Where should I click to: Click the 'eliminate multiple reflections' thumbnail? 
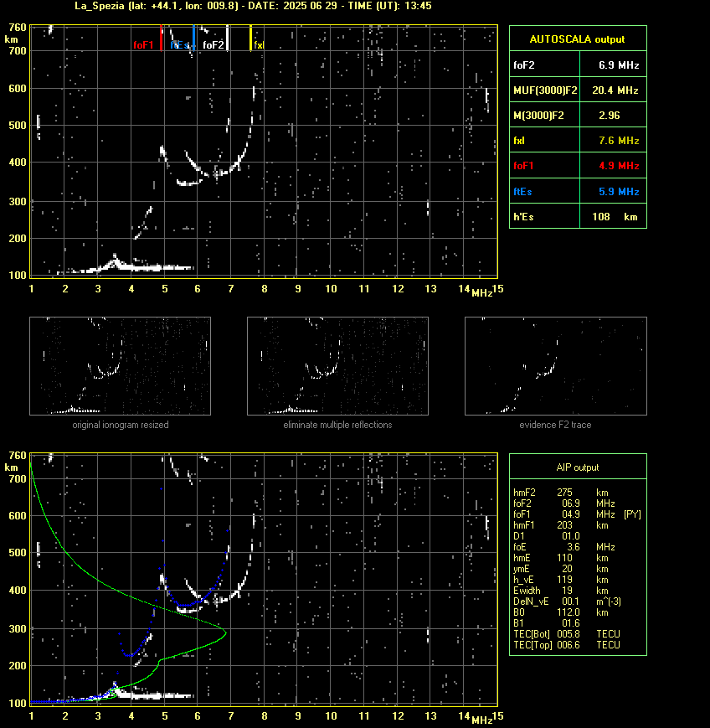[337, 366]
